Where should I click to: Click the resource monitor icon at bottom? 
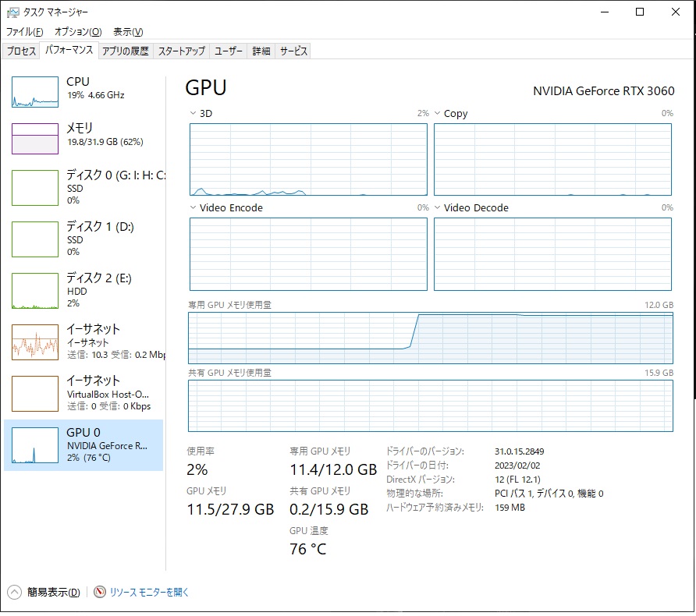[100, 592]
